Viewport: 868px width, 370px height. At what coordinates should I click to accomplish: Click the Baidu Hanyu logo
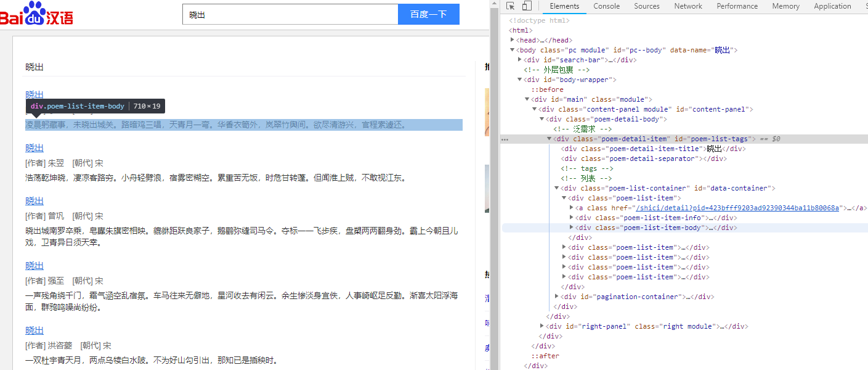click(x=37, y=14)
